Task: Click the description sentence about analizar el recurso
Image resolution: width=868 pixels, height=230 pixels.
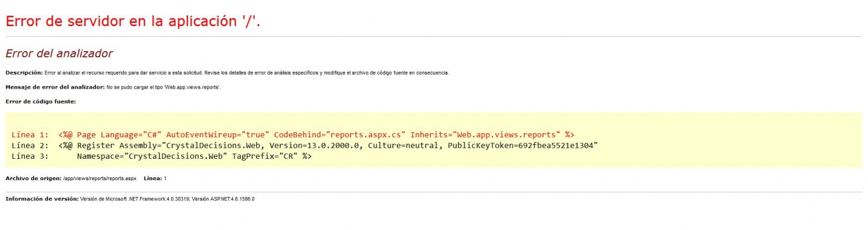Action: click(247, 72)
